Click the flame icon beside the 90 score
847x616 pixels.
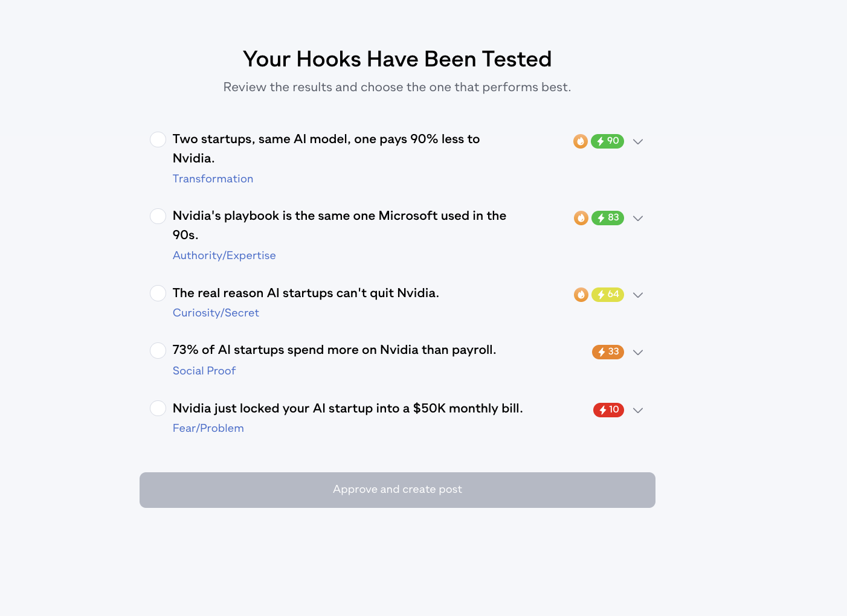click(581, 141)
